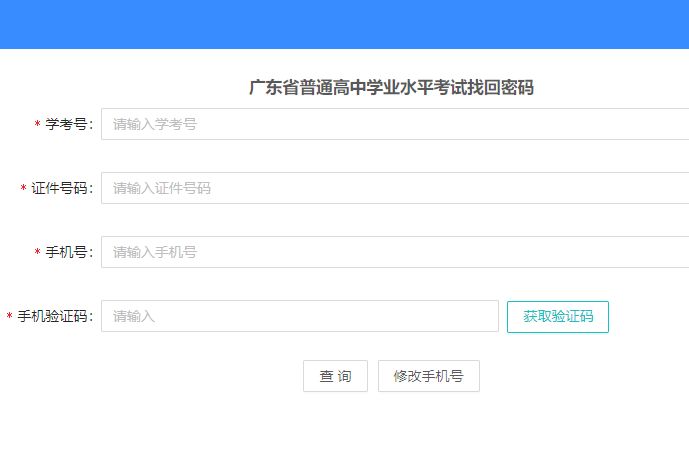Open 修改手机号 button

coord(428,376)
